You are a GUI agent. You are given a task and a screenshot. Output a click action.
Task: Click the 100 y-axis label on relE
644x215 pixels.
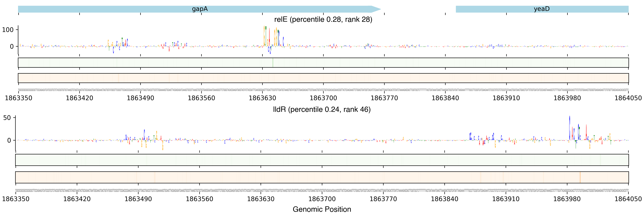coord(8,30)
